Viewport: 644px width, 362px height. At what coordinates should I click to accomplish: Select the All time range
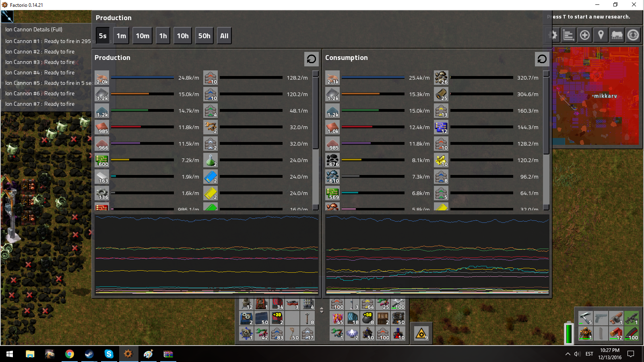click(x=224, y=36)
